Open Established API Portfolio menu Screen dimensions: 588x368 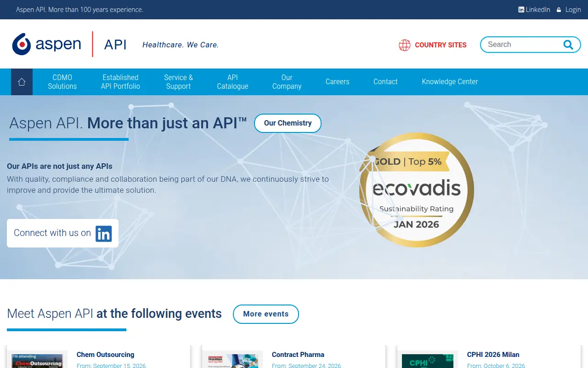pyautogui.click(x=120, y=82)
